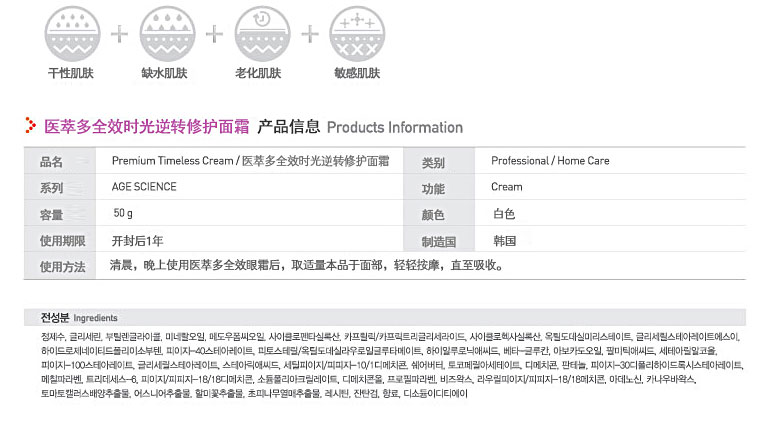Click the plus sign before the sensitive skin icon

(x=310, y=32)
